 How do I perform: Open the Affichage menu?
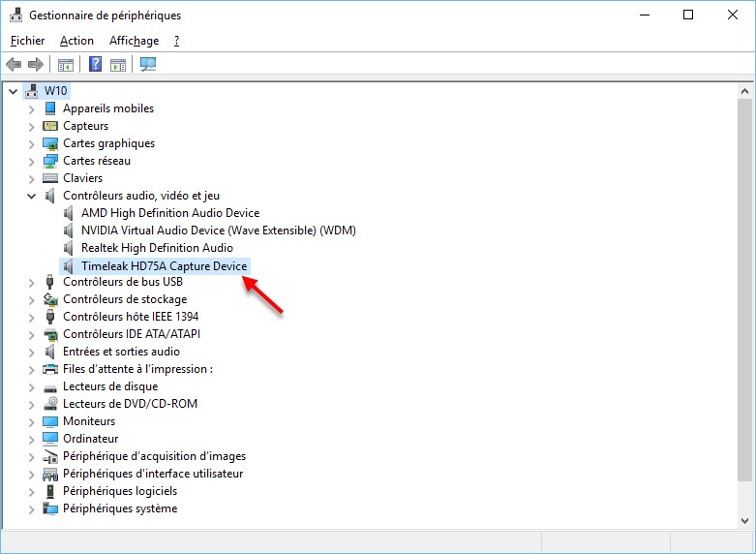134,41
